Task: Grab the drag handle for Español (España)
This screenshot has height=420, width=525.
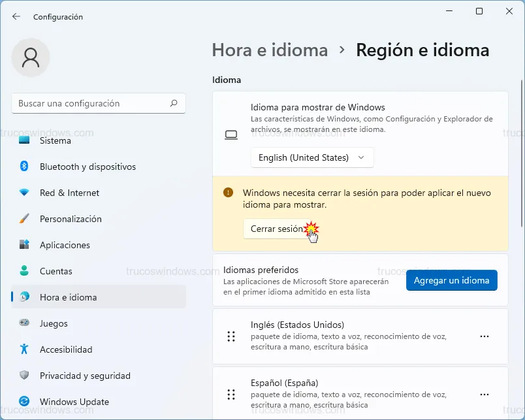Action: pos(231,395)
